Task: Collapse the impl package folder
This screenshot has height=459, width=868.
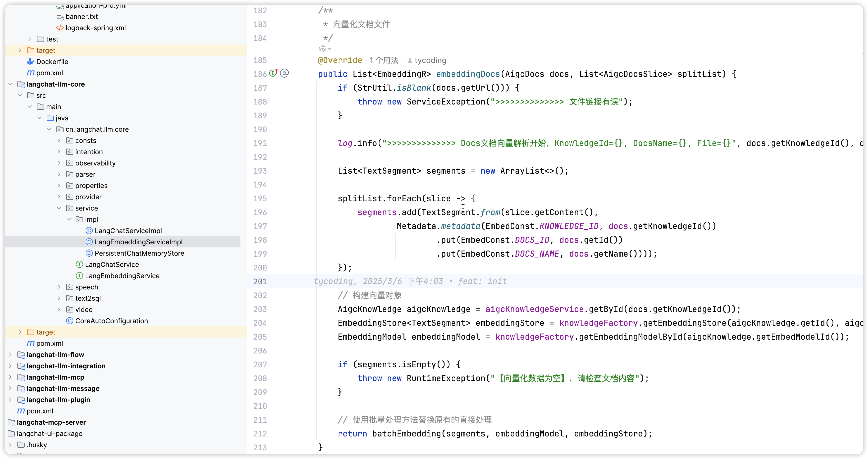Action: coord(69,220)
